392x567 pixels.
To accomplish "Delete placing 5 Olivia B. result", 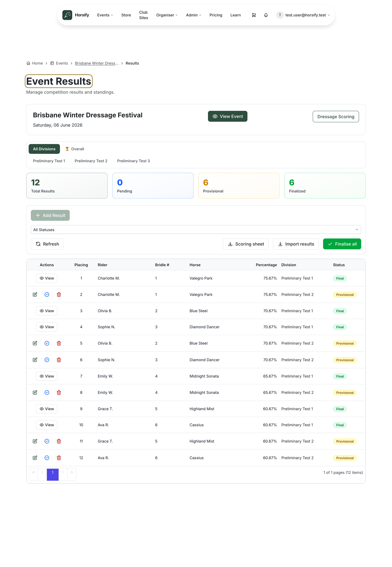I will coord(59,343).
